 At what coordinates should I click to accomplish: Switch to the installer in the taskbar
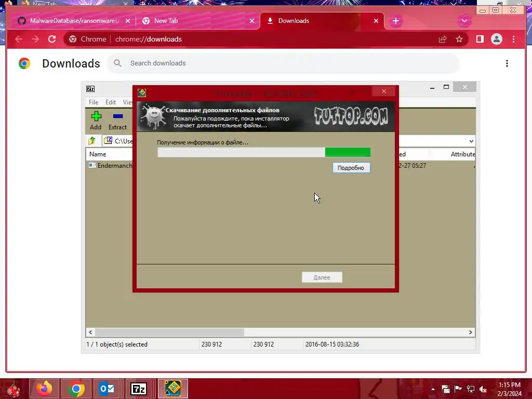click(x=172, y=389)
